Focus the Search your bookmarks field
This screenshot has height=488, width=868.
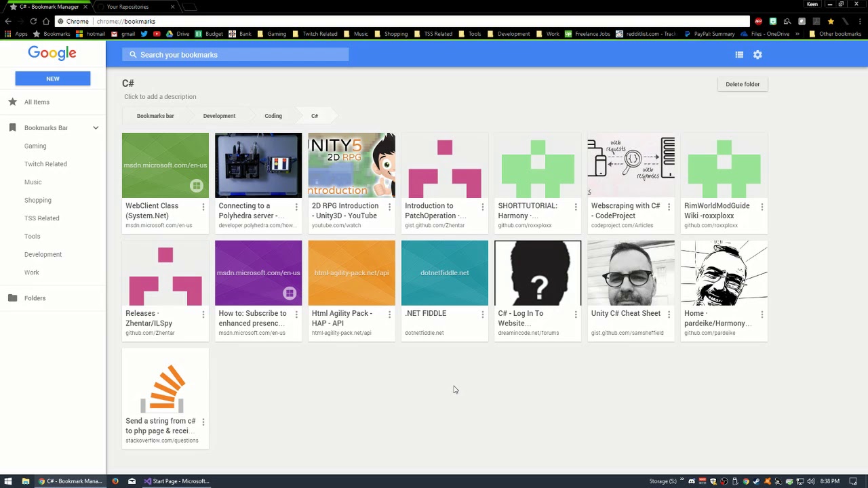(x=235, y=55)
